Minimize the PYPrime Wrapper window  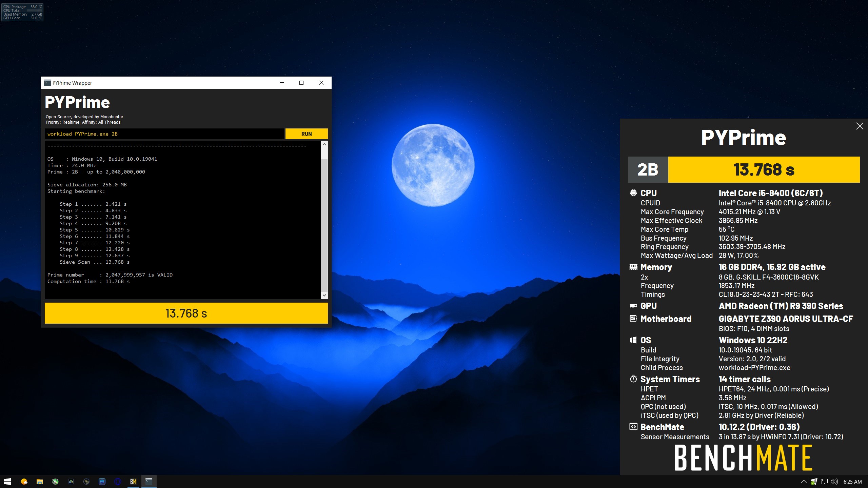tap(281, 83)
